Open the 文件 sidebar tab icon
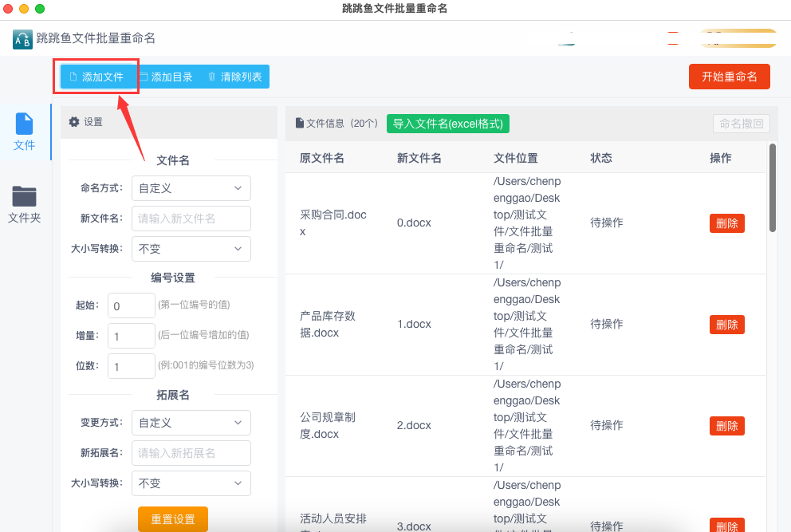 [x=24, y=124]
